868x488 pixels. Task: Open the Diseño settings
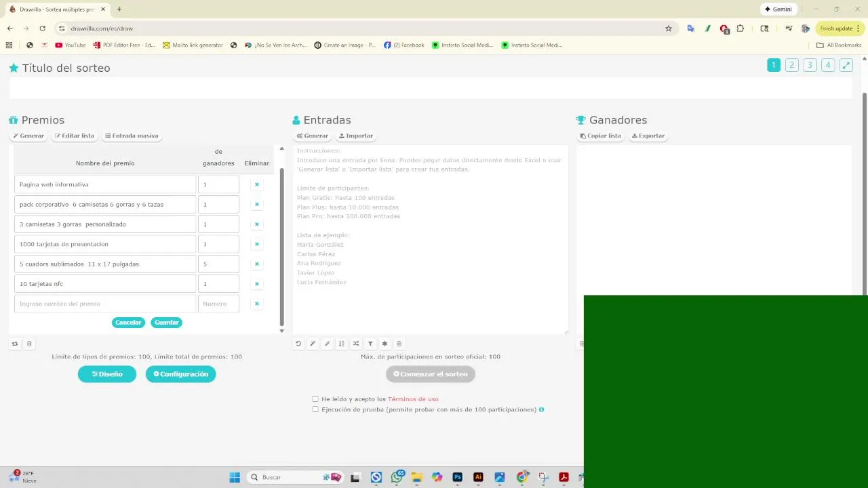[x=107, y=374]
